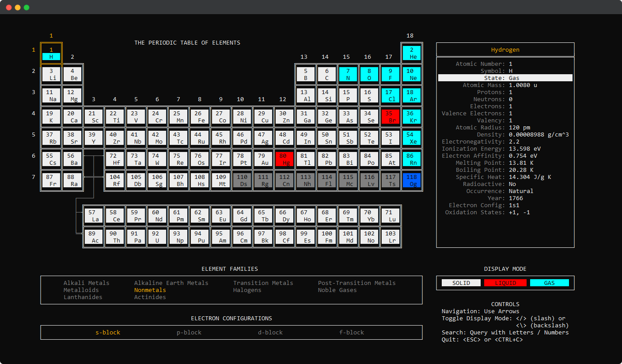
Task: Select Uranium (U) in the actinide row
Action: click(157, 237)
